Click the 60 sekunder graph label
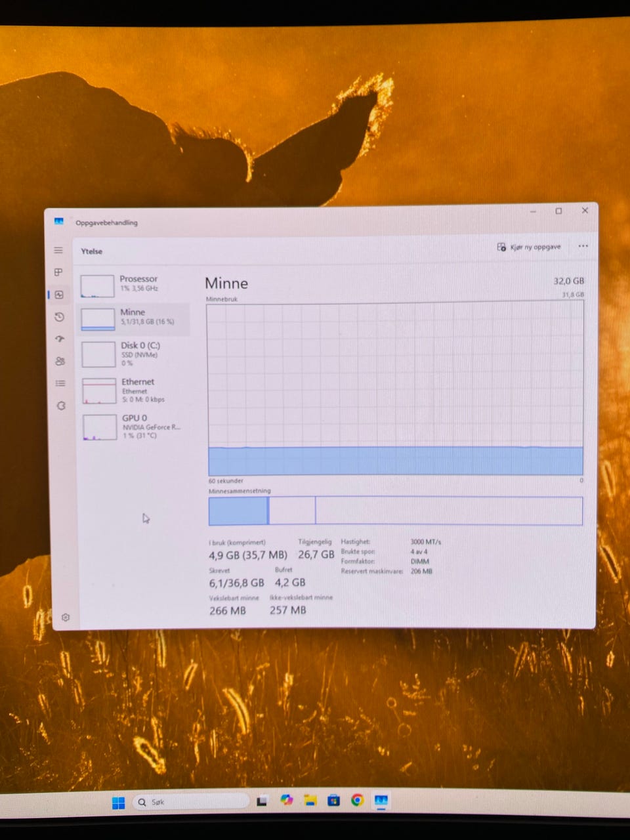This screenshot has height=840, width=630. point(226,481)
